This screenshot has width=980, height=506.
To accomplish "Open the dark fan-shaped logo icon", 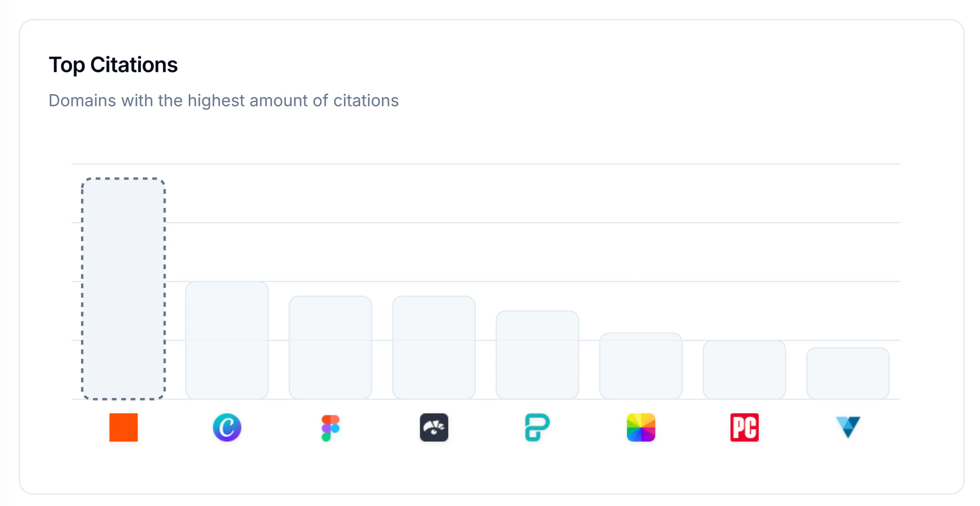I will [x=434, y=427].
